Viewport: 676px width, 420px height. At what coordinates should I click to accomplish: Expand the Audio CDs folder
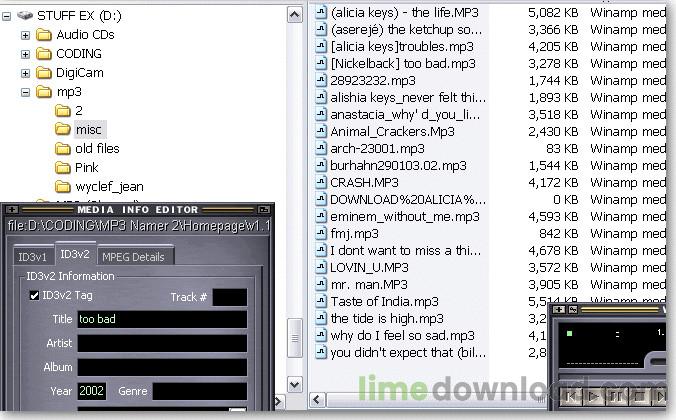click(x=25, y=35)
